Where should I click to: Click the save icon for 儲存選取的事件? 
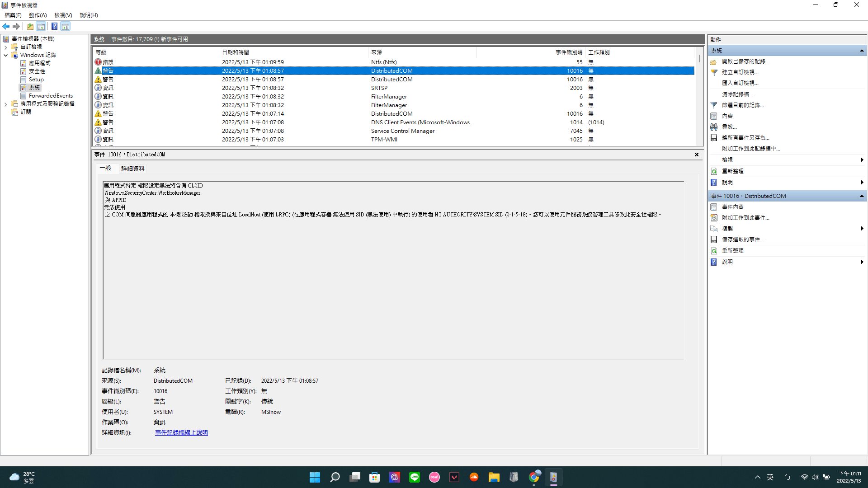tap(714, 239)
